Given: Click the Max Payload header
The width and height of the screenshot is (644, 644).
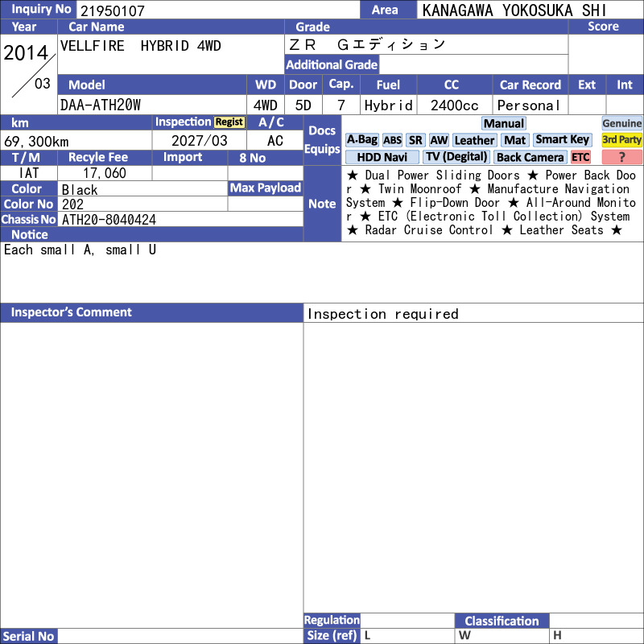Looking at the screenshot, I should (x=266, y=188).
